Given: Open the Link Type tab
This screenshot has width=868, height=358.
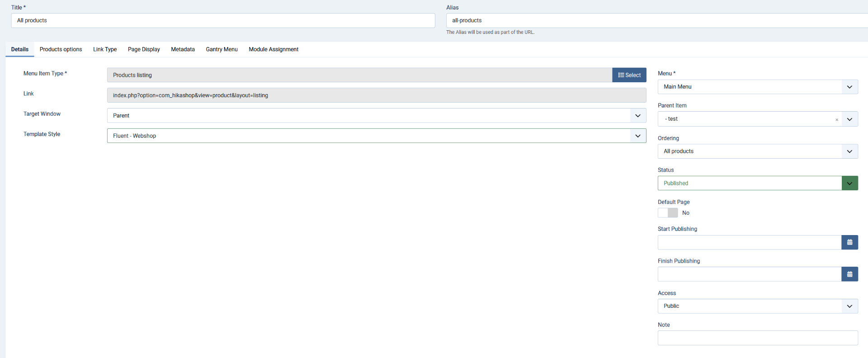Looking at the screenshot, I should click(x=105, y=49).
